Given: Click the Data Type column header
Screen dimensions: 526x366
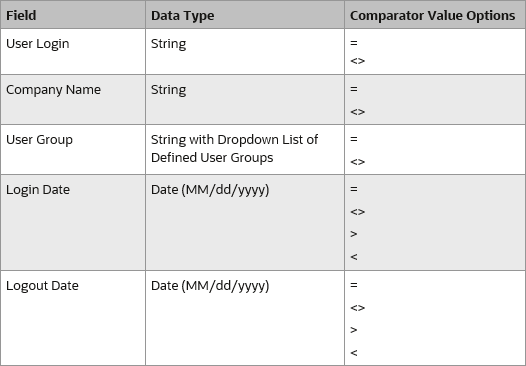Looking at the screenshot, I should tap(182, 15).
